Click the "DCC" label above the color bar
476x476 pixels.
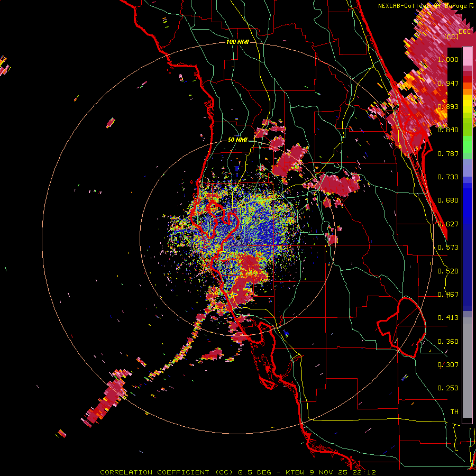(465, 32)
